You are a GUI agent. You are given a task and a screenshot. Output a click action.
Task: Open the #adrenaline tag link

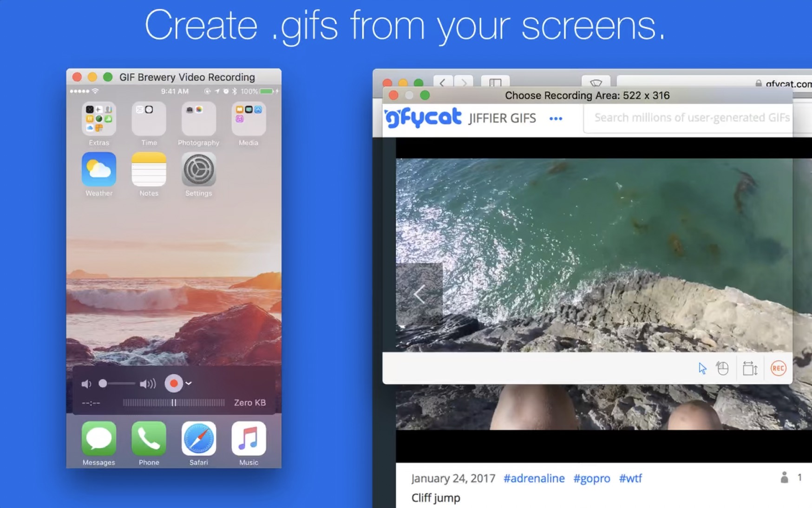[x=534, y=478]
